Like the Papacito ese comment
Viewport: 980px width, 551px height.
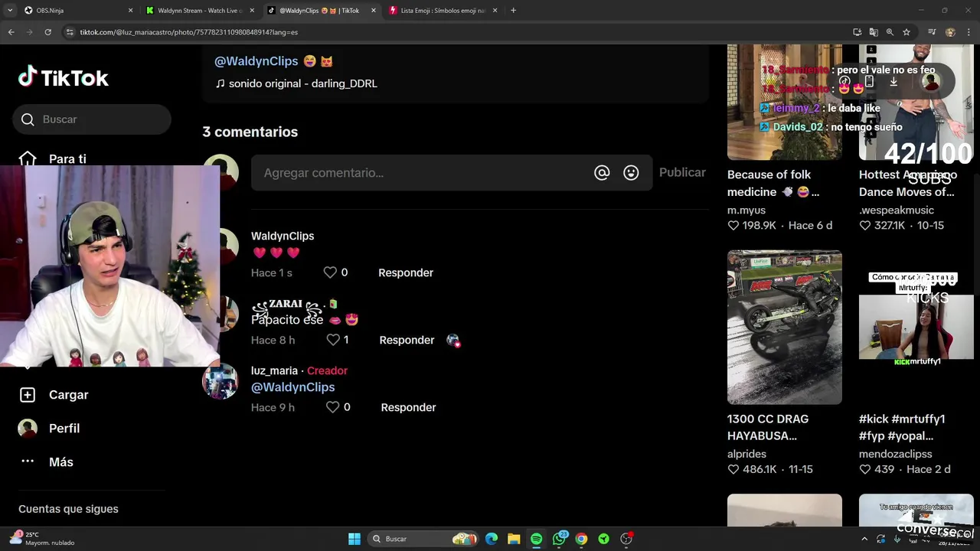click(x=333, y=340)
